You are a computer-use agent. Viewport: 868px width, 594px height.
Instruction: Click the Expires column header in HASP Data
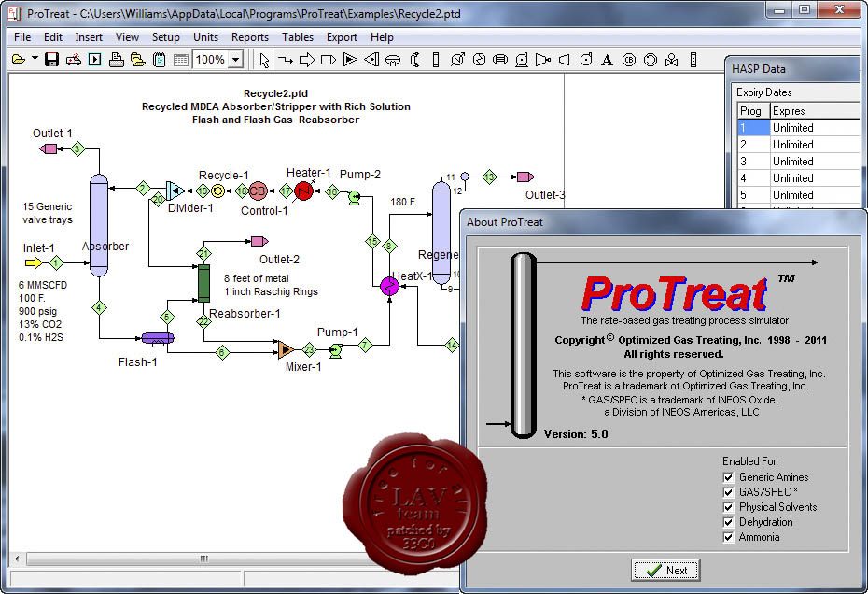pyautogui.click(x=815, y=111)
